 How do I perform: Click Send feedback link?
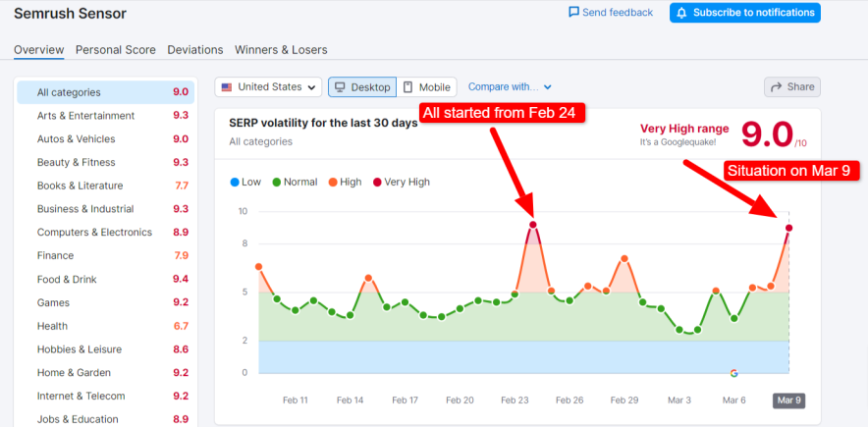[x=611, y=12]
